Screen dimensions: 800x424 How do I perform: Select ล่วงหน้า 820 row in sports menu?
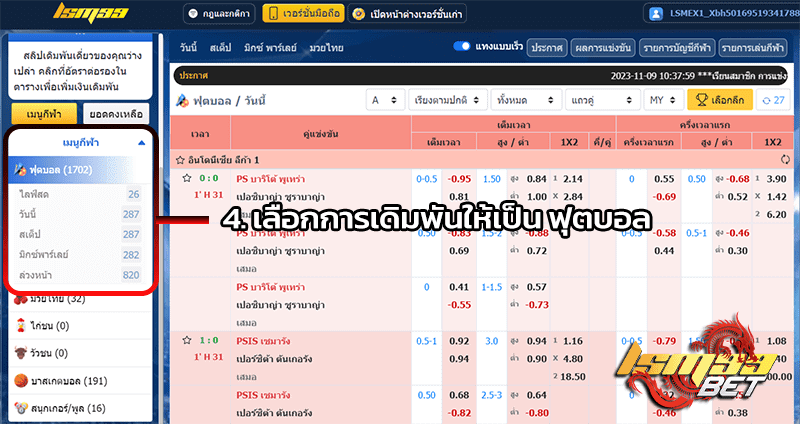click(x=80, y=275)
